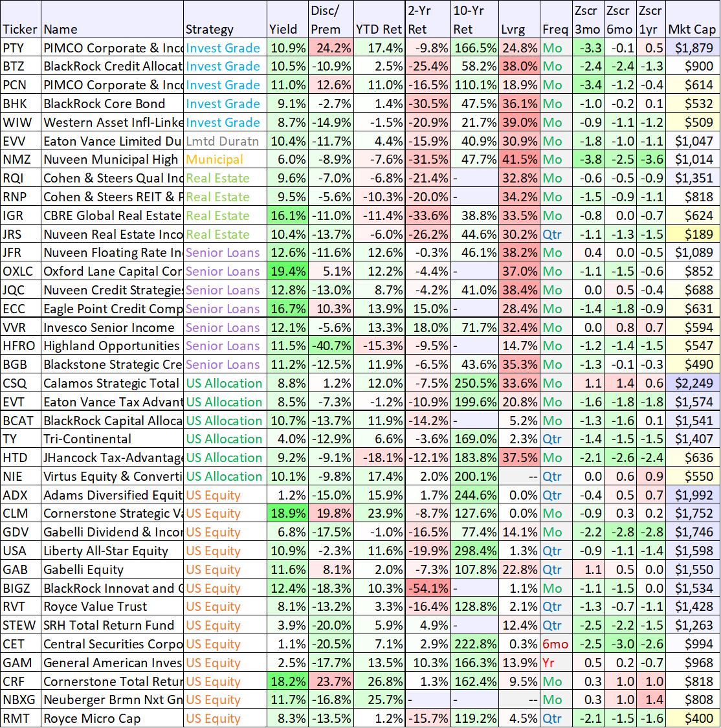Select the BHK $532 market cap cell
721x728 pixels.
693,104
